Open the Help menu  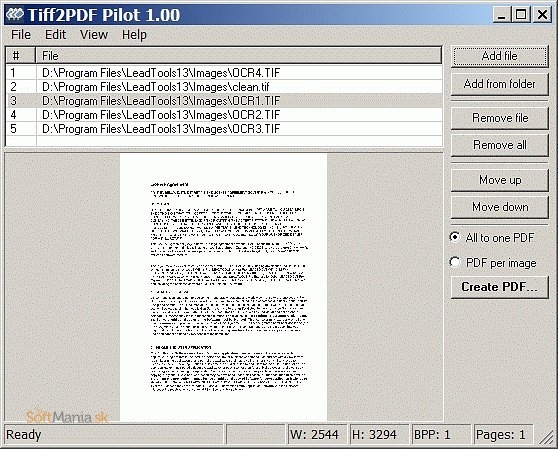[134, 35]
